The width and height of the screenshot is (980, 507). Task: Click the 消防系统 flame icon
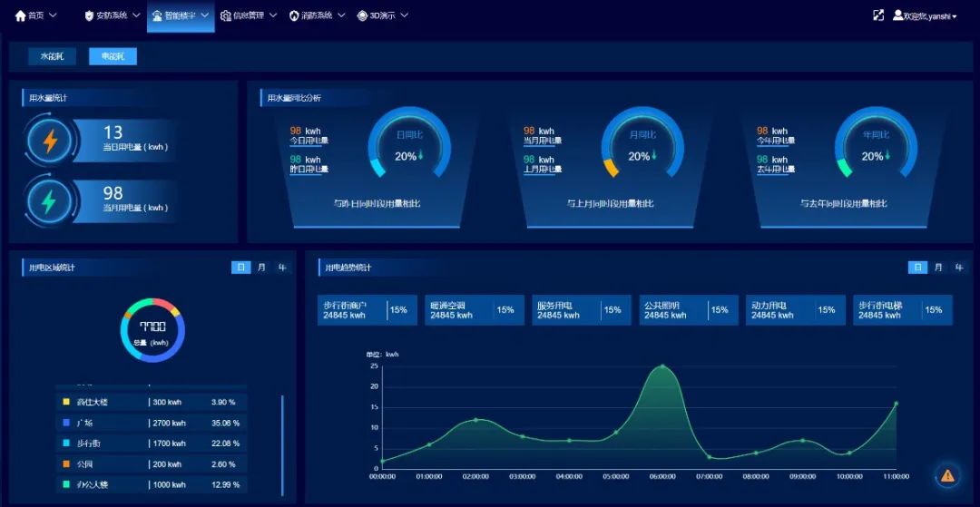pyautogui.click(x=294, y=15)
